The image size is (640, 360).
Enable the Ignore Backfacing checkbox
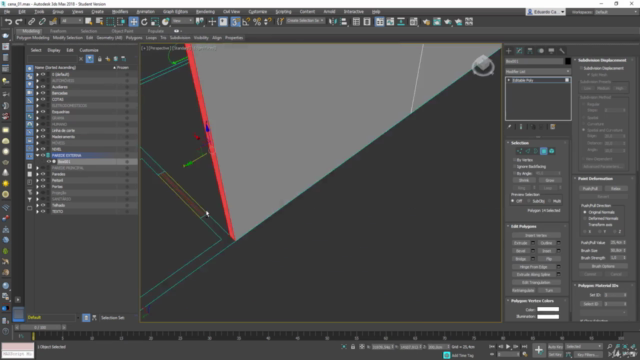tap(514, 167)
